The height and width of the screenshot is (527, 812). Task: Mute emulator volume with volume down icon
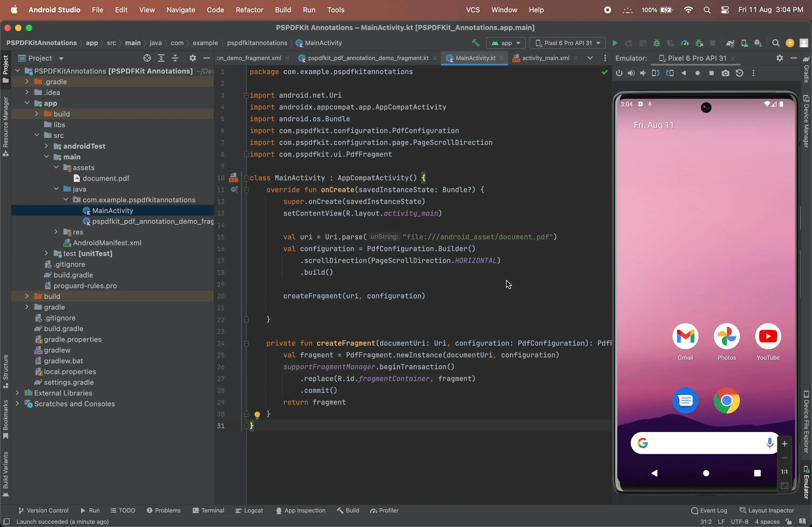(x=643, y=73)
